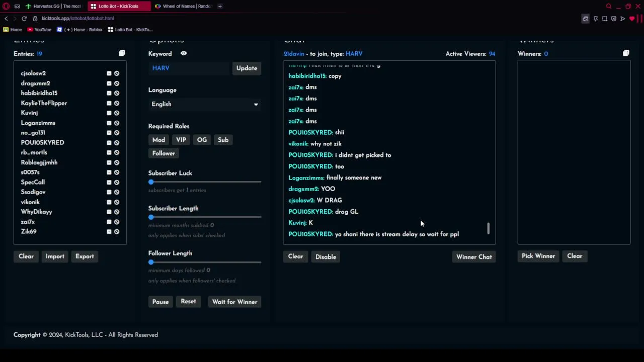Image resolution: width=644 pixels, height=362 pixels.
Task: Click the chat scrollbar thumb
Action: [x=488, y=229]
